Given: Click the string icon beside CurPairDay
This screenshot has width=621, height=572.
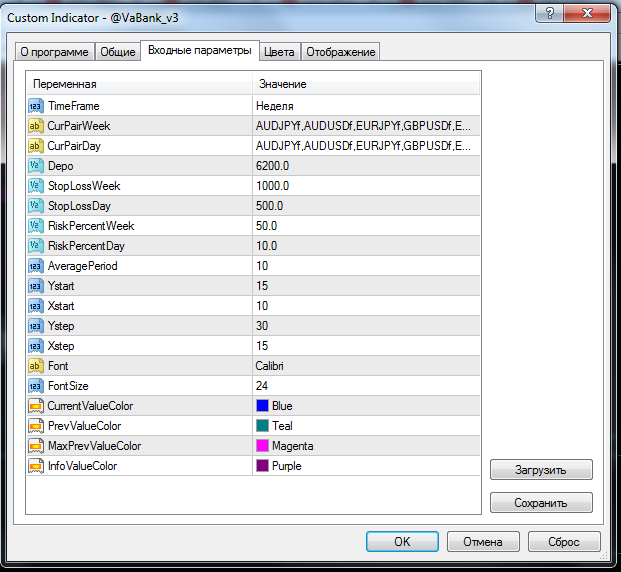Looking at the screenshot, I should point(36,146).
